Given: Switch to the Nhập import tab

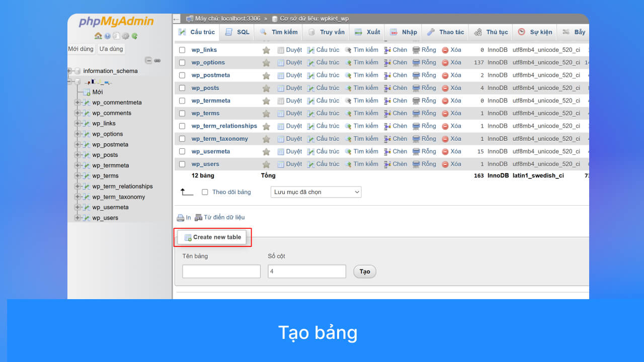Looking at the screenshot, I should tap(404, 32).
